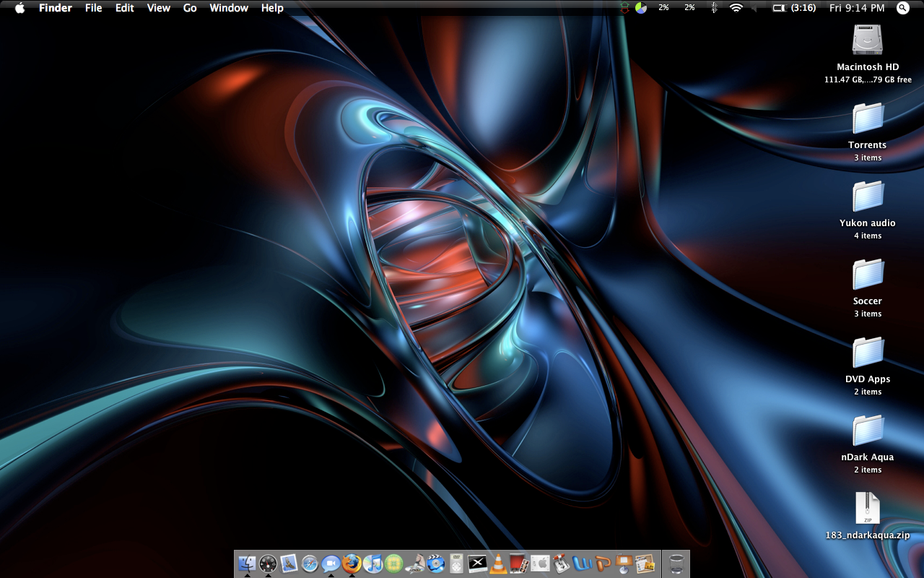Image resolution: width=924 pixels, height=578 pixels.
Task: Open the blue disc clapperboard Dock icon
Action: [435, 563]
